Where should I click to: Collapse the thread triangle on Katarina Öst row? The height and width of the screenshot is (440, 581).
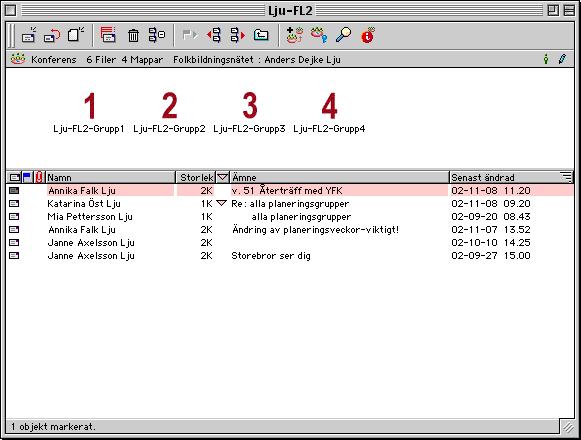click(x=221, y=203)
